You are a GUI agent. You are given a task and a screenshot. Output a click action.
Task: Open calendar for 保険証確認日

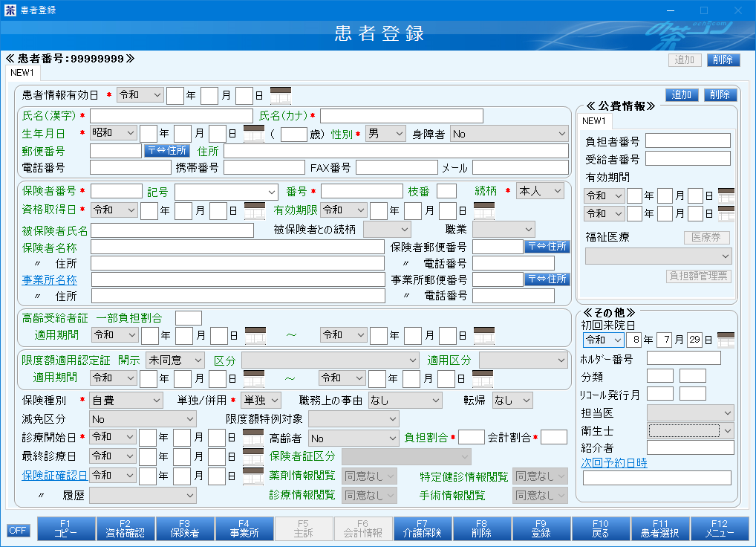(252, 476)
